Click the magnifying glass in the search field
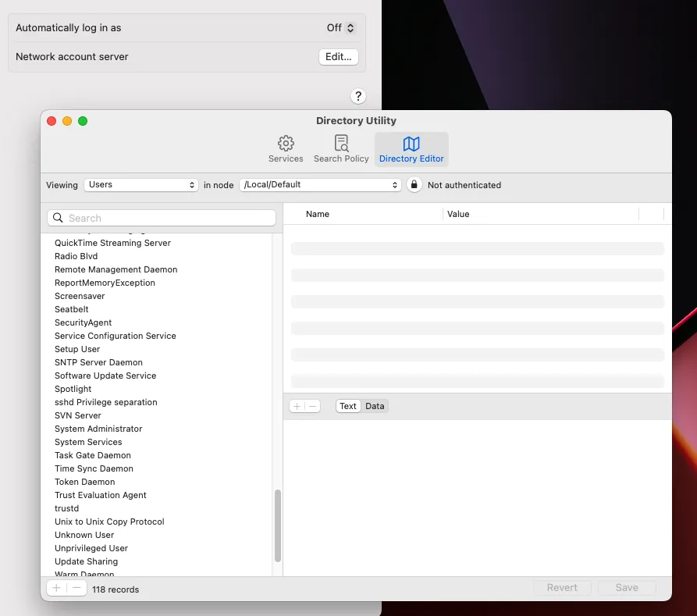The width and height of the screenshot is (697, 616). pos(57,217)
